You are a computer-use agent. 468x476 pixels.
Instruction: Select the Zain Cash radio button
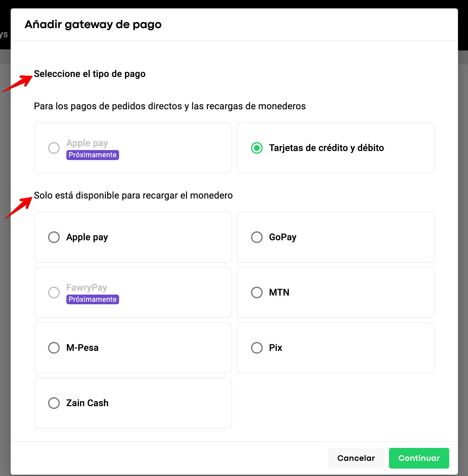click(54, 403)
